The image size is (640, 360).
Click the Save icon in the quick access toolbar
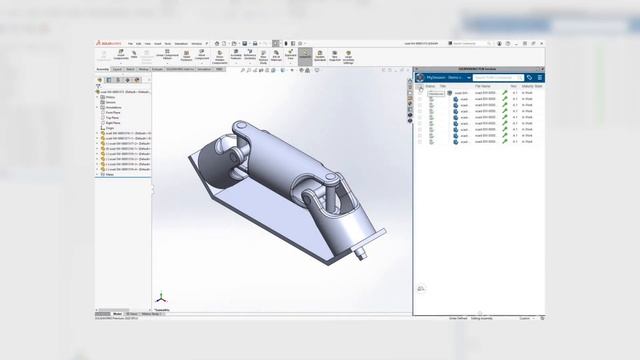pyautogui.click(x=245, y=44)
